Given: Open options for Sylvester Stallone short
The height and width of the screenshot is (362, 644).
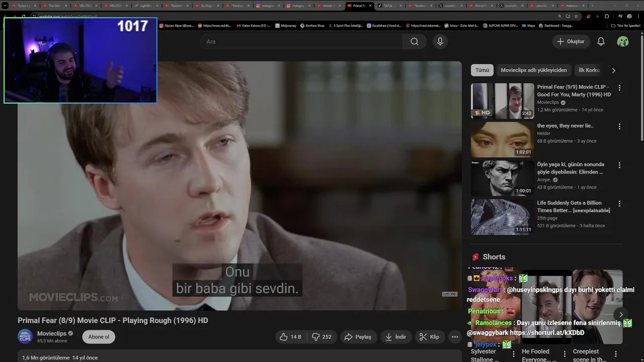Looking at the screenshot, I should pos(514,354).
